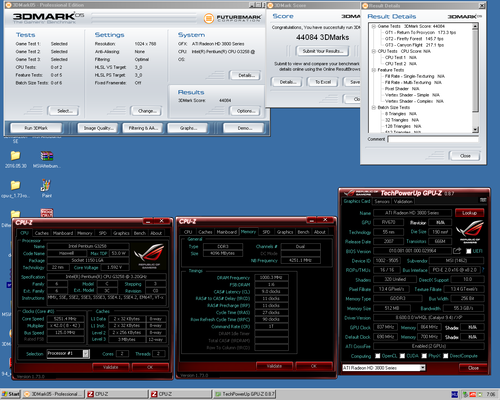Click the Result Details window title icon

point(365,6)
